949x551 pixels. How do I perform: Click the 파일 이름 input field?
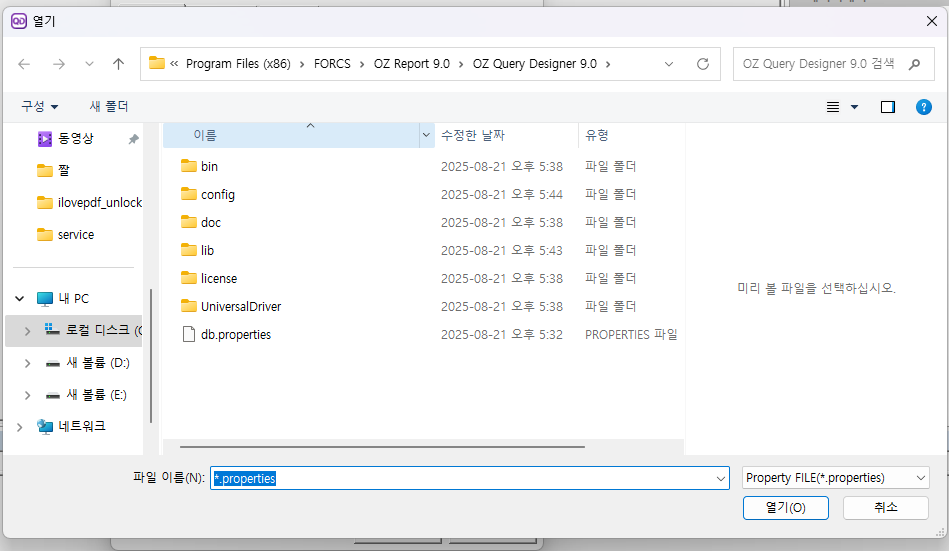click(x=469, y=478)
